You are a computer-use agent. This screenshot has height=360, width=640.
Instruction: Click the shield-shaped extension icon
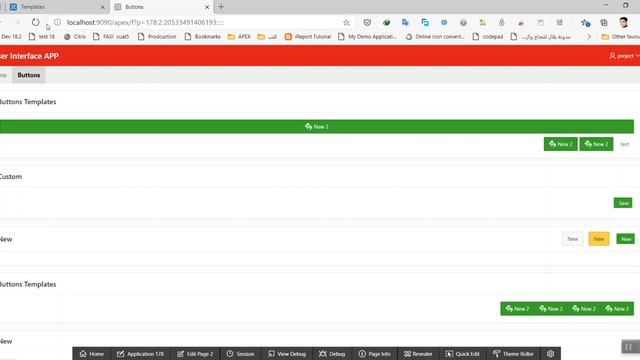pyautogui.click(x=367, y=22)
